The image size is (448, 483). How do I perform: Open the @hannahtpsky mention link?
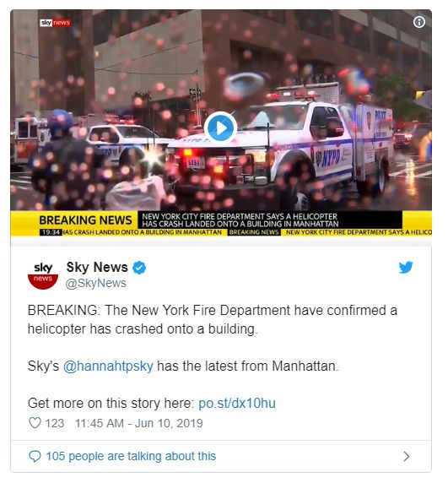pos(108,366)
